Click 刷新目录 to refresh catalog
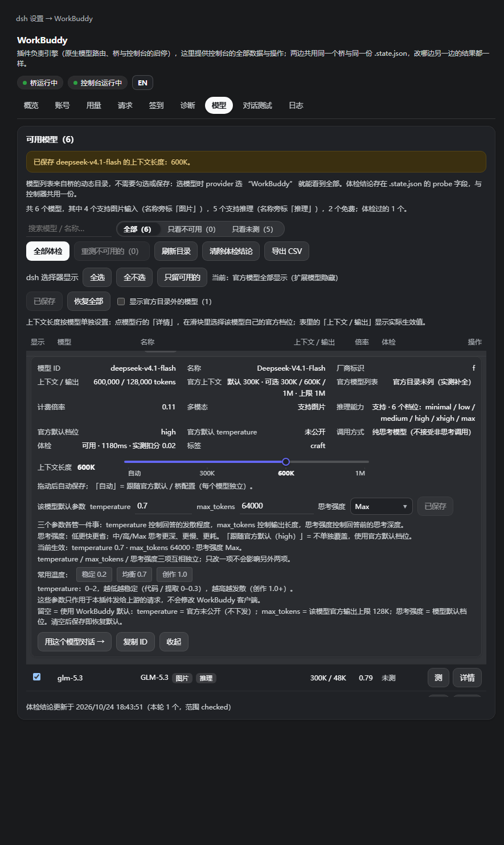504x845 pixels. coord(176,251)
